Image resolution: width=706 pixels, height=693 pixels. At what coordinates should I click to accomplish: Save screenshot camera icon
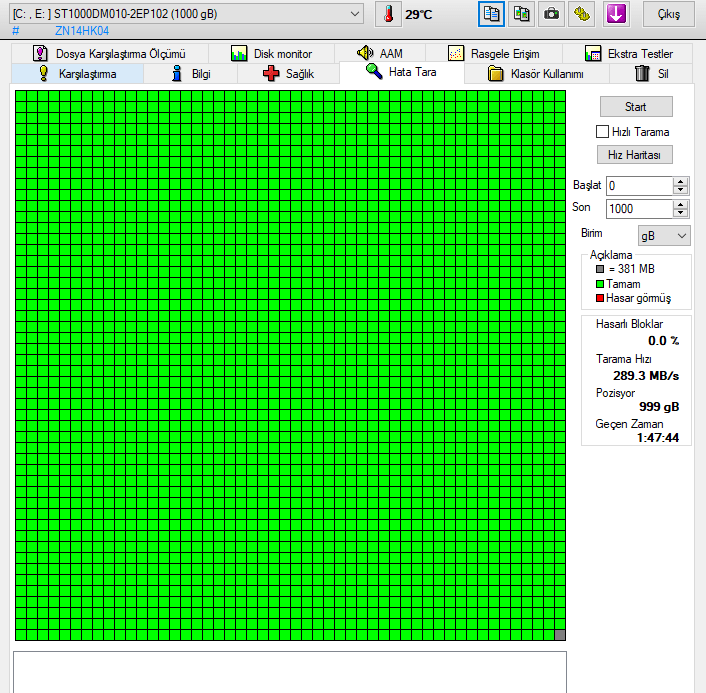[x=551, y=14]
